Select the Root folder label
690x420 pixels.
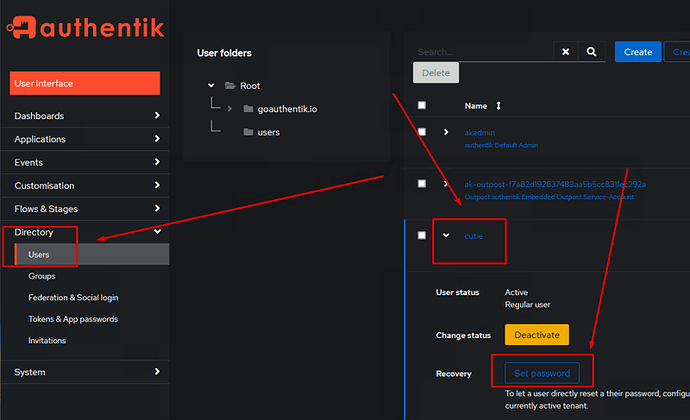[x=250, y=86]
